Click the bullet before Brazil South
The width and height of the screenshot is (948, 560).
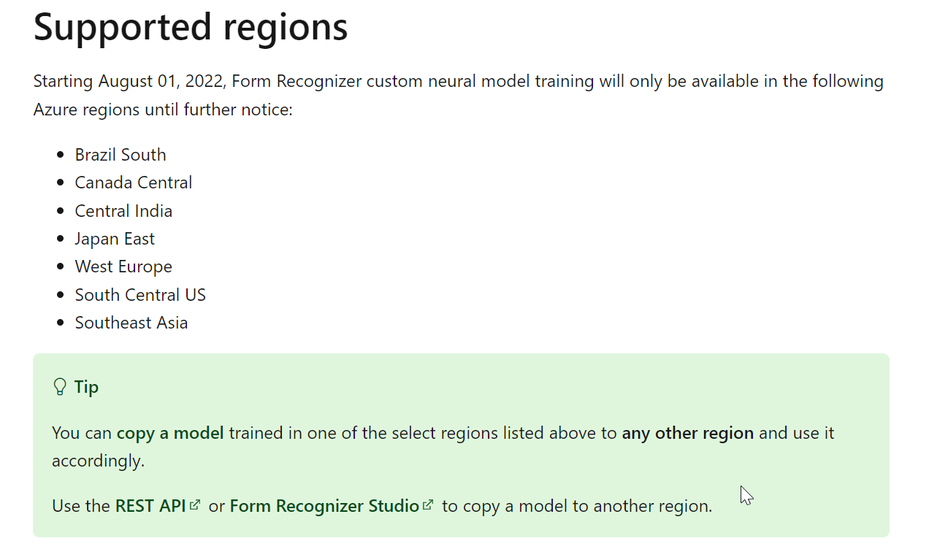(61, 155)
